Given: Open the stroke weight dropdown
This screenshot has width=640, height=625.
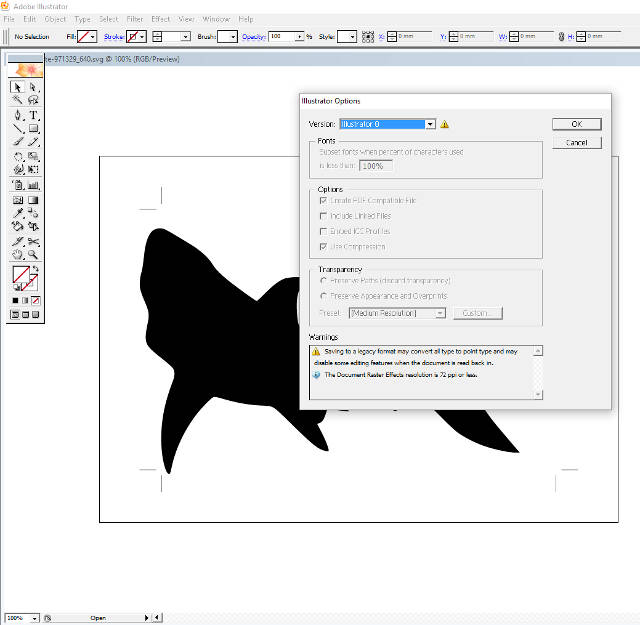Looking at the screenshot, I should (185, 37).
